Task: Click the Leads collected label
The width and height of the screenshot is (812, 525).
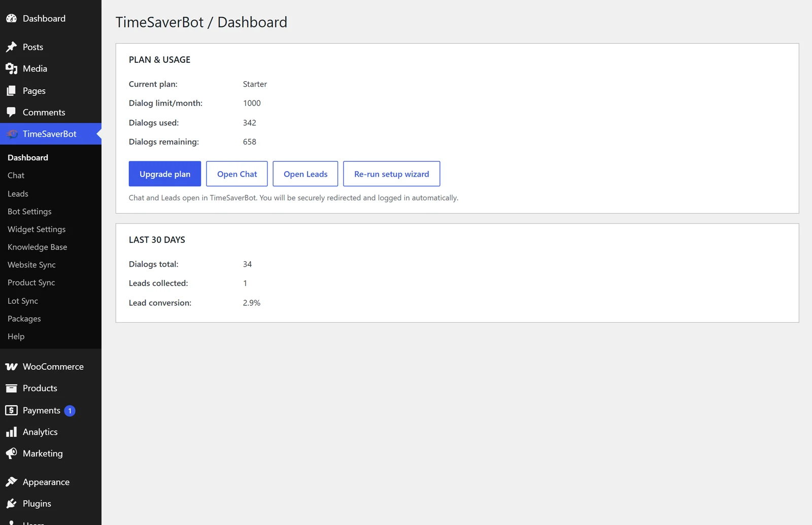Action: point(158,283)
